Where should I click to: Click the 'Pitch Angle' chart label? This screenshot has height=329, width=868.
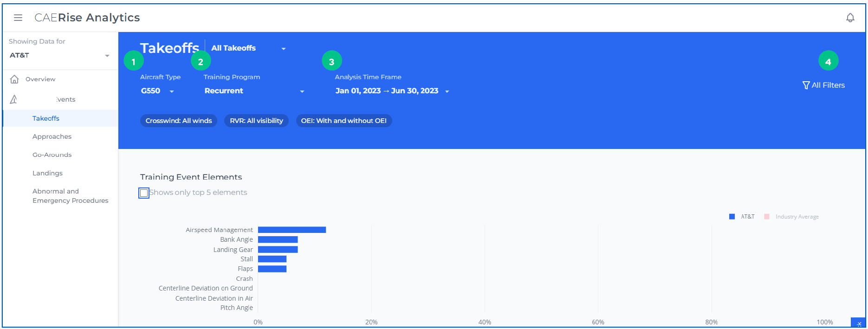click(236, 308)
